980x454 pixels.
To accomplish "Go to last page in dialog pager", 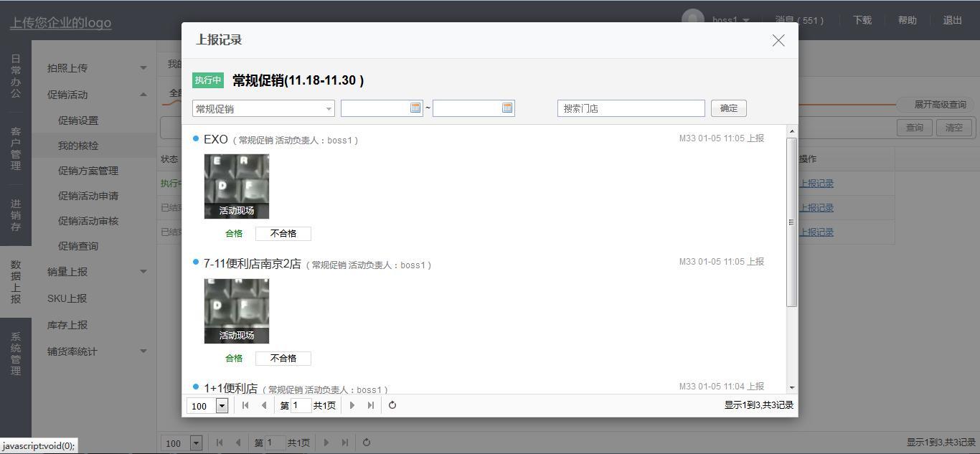I will [x=370, y=405].
